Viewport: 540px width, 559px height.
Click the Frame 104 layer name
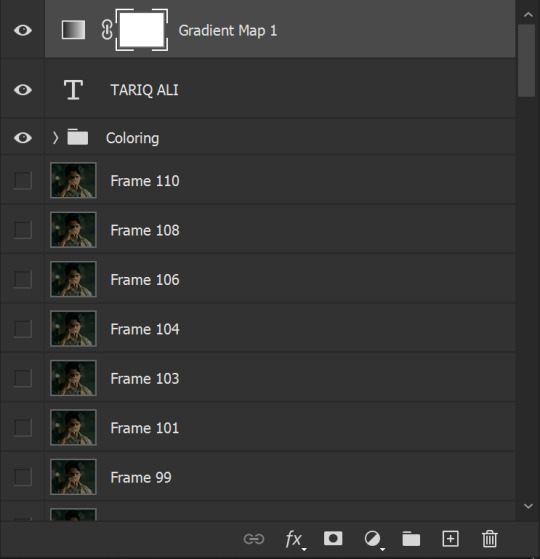point(145,329)
